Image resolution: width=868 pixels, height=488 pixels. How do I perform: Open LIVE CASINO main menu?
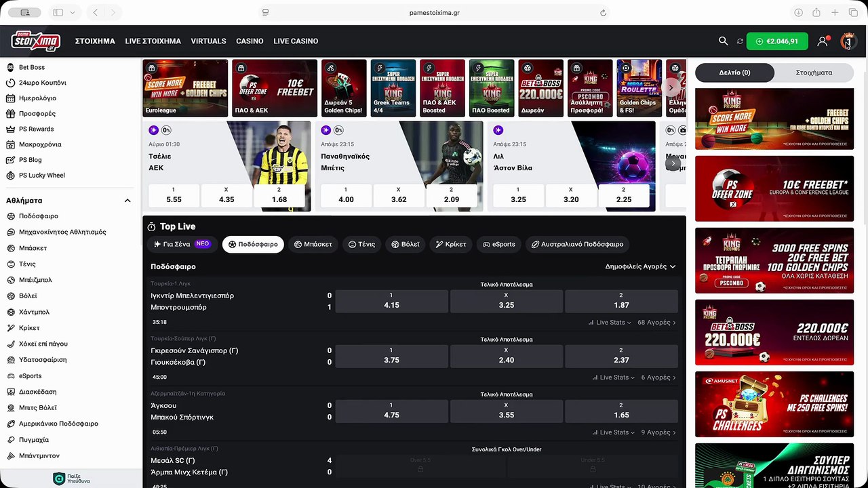point(296,41)
